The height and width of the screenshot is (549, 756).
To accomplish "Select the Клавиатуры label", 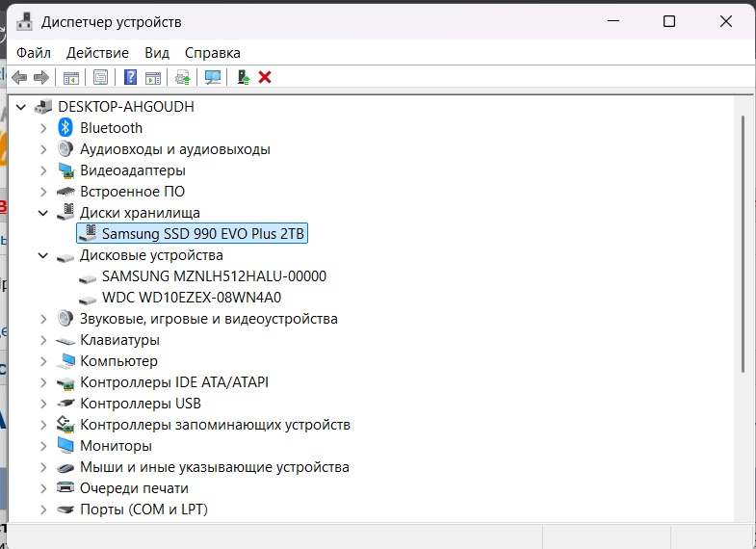I will (119, 340).
